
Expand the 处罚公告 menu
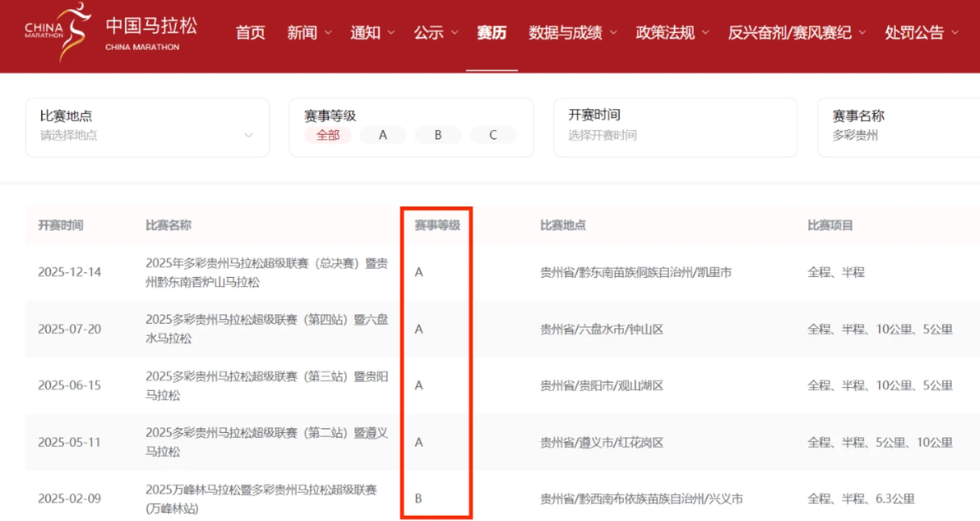pyautogui.click(x=922, y=33)
